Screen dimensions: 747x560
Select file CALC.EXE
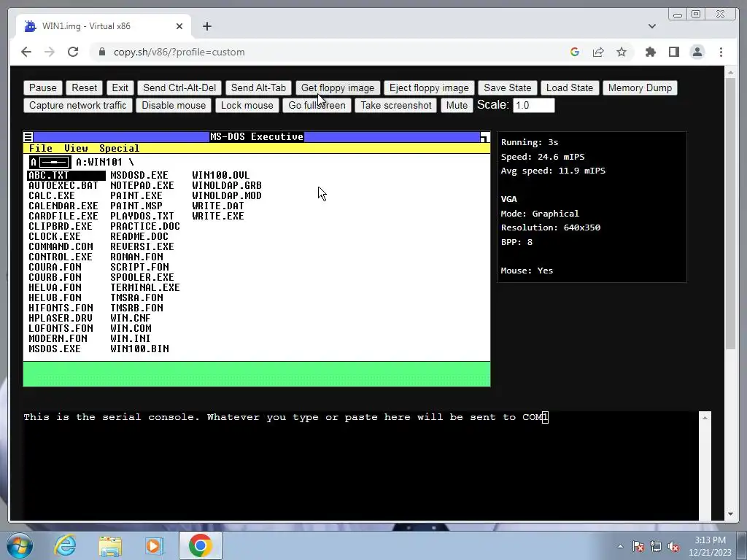pos(52,195)
